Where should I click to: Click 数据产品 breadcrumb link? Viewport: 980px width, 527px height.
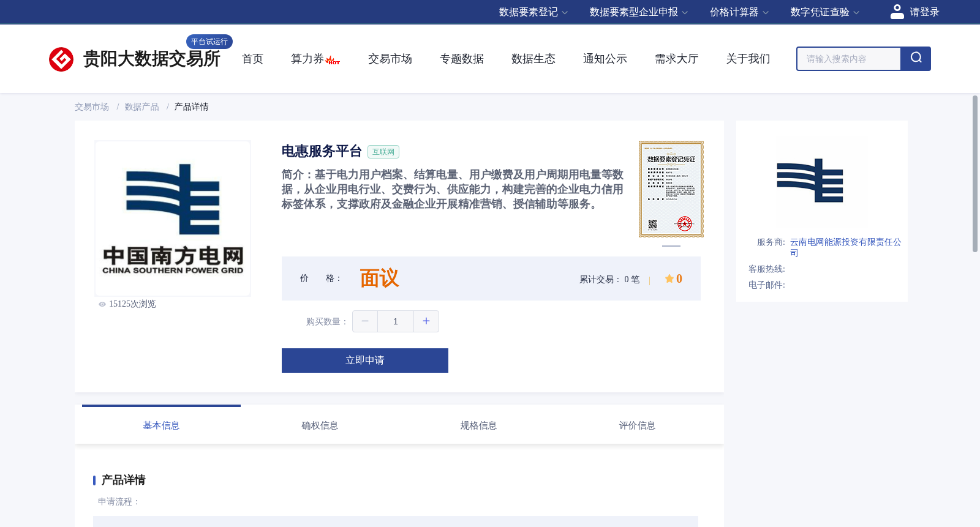142,107
